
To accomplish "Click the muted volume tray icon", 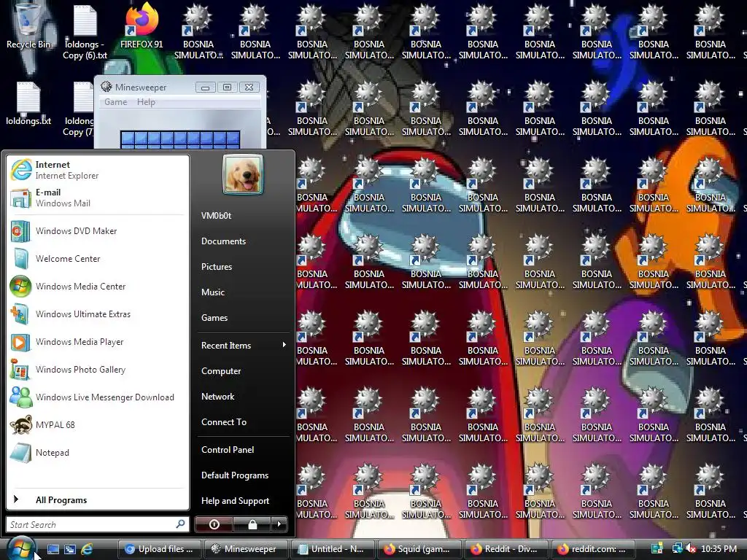I will point(690,549).
